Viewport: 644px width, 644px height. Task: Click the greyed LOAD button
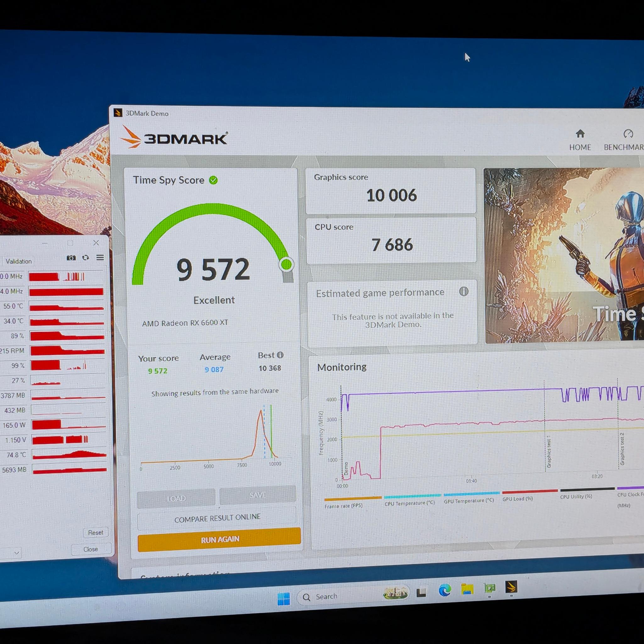point(176,498)
